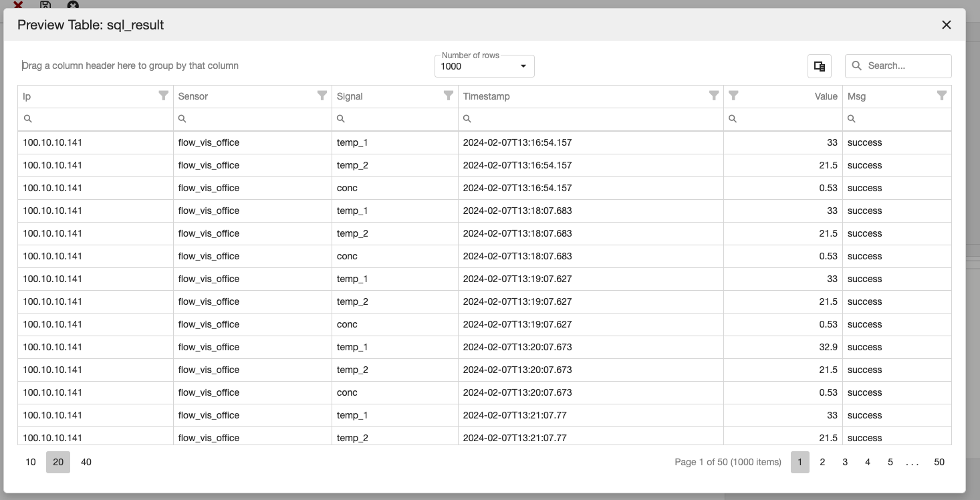Open the Timestamp column filter icon
Image resolution: width=980 pixels, height=500 pixels.
coord(714,96)
